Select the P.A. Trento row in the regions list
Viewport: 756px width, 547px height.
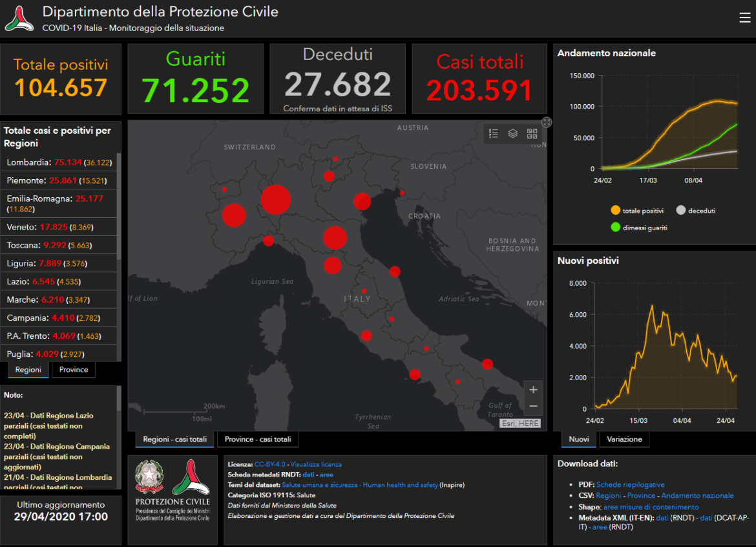pos(59,336)
